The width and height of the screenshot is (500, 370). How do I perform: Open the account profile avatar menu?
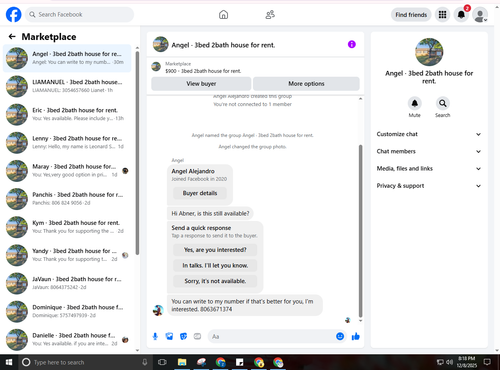480,15
